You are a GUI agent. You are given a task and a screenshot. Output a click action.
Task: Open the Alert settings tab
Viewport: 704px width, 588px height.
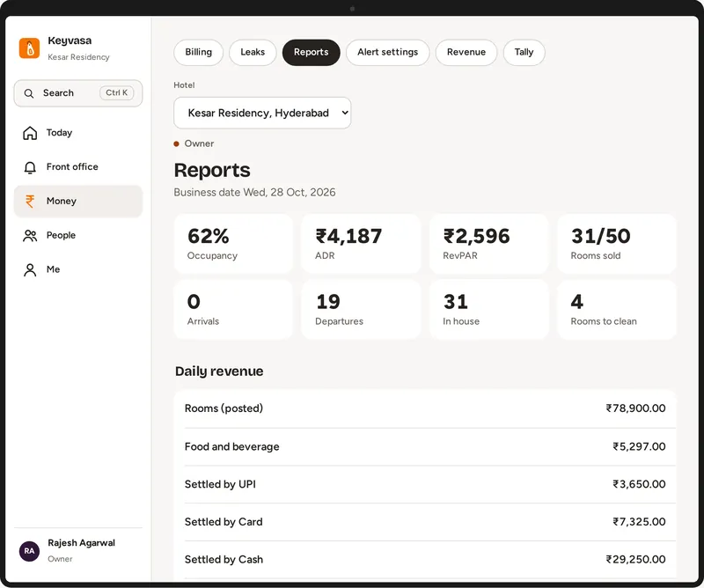coord(387,52)
